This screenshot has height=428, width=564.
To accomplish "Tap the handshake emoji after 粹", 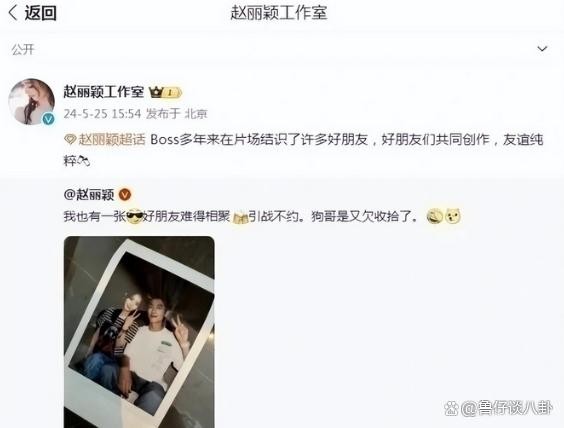I will 83,160.
